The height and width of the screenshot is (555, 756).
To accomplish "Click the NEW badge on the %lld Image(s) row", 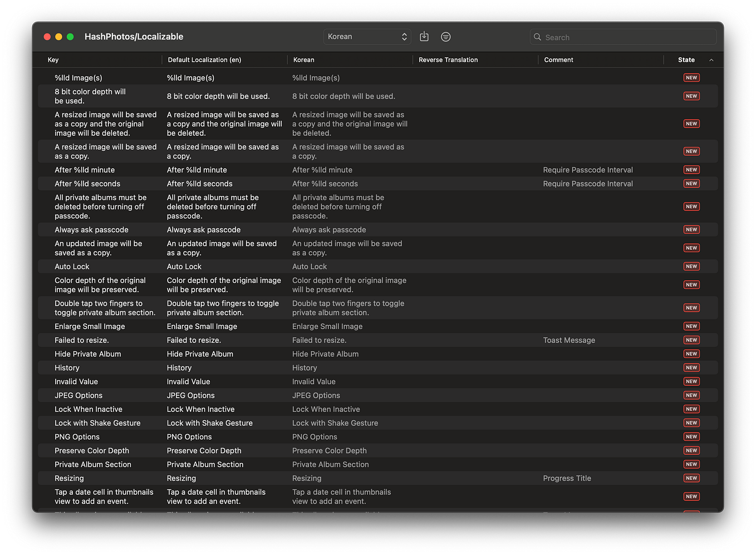I will click(691, 77).
